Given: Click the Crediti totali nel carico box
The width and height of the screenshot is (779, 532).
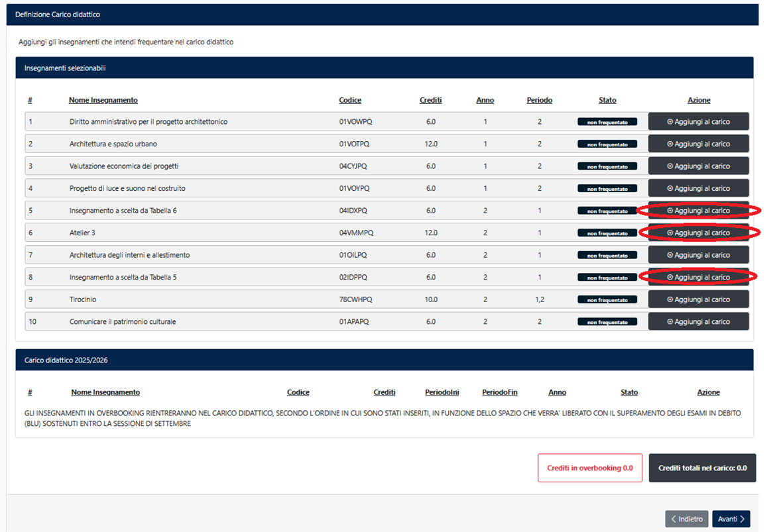Looking at the screenshot, I should point(702,468).
